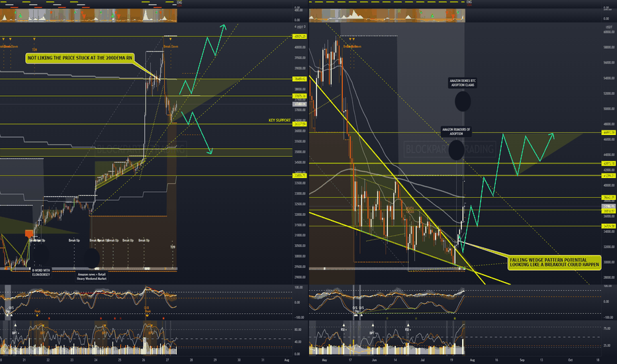Click Sep on the right chart time axis
The width and height of the screenshot is (617, 364).
(522, 360)
